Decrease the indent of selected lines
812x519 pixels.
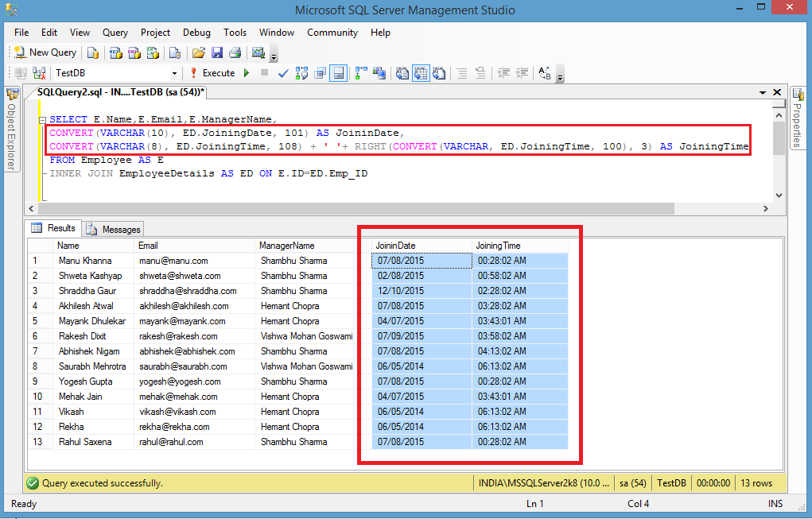coord(503,73)
